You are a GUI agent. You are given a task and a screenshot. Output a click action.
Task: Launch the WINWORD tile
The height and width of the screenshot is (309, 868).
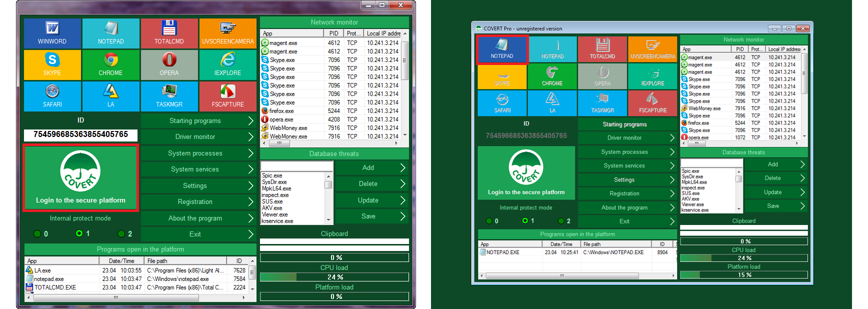pyautogui.click(x=52, y=33)
